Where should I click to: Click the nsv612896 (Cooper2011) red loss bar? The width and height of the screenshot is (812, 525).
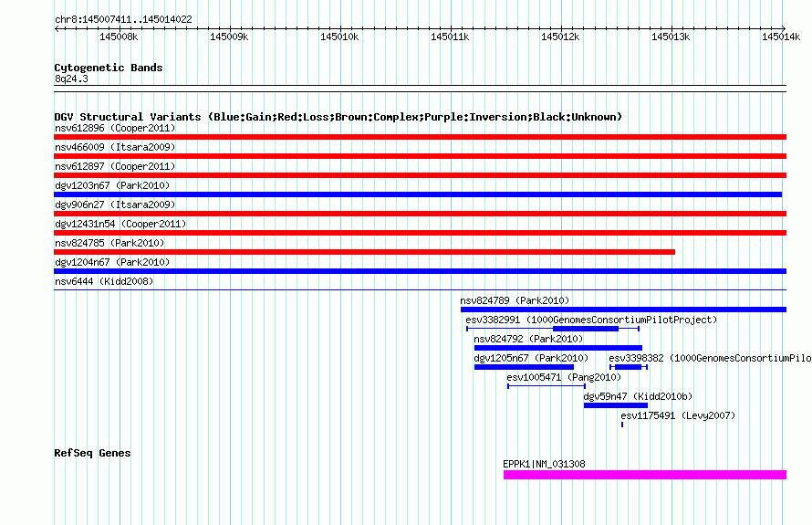[x=420, y=137]
